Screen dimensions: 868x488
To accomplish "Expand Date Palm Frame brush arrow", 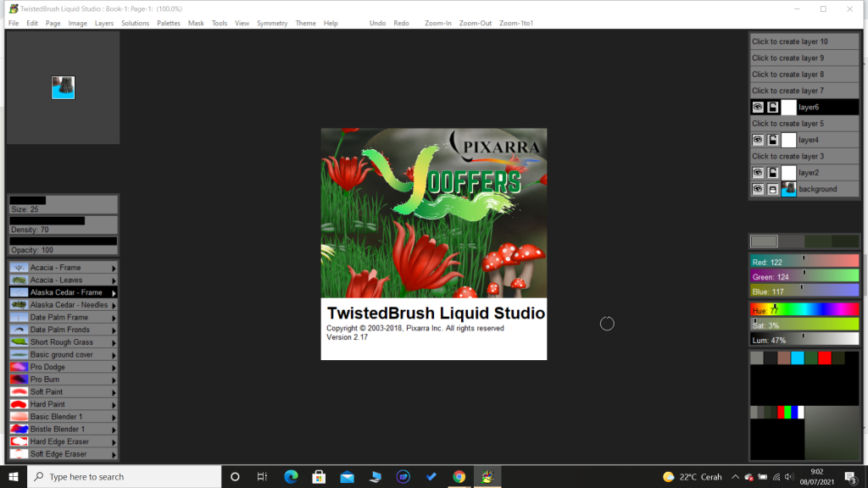I will pyautogui.click(x=114, y=319).
